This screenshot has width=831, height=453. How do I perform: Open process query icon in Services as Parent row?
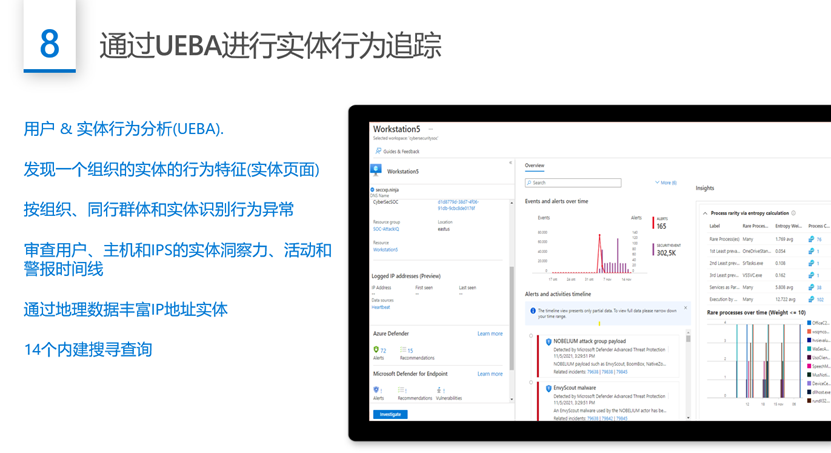811,287
